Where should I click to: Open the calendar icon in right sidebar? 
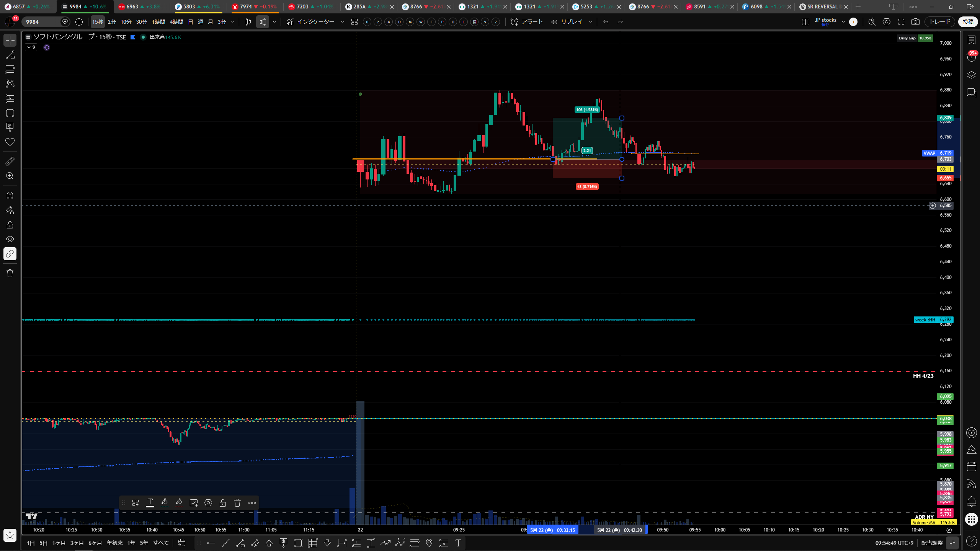click(971, 466)
